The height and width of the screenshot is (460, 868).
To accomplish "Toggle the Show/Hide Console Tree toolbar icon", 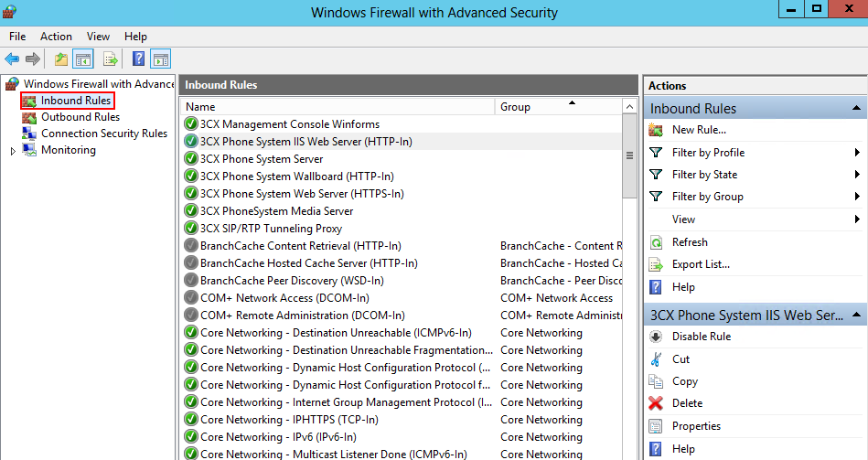I will coord(83,59).
